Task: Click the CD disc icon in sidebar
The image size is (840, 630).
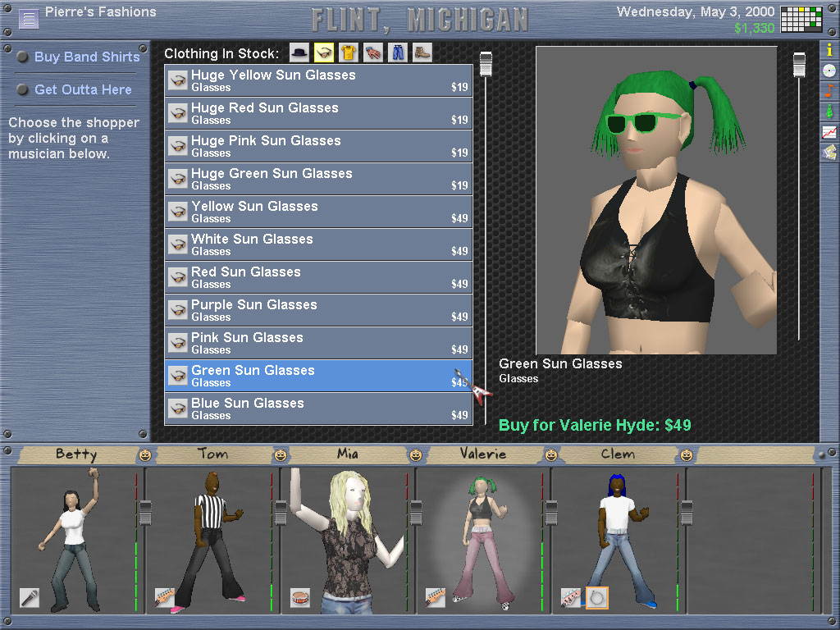Action: point(829,71)
